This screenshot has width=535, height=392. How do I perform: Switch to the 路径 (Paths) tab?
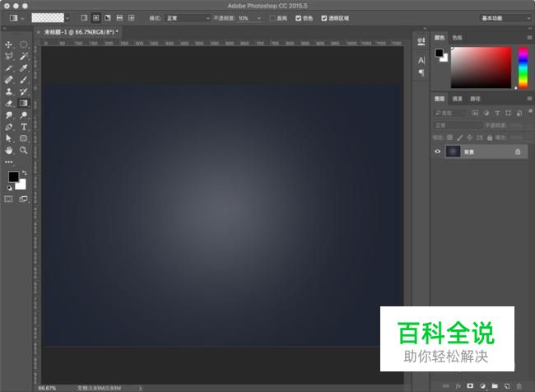(x=474, y=99)
